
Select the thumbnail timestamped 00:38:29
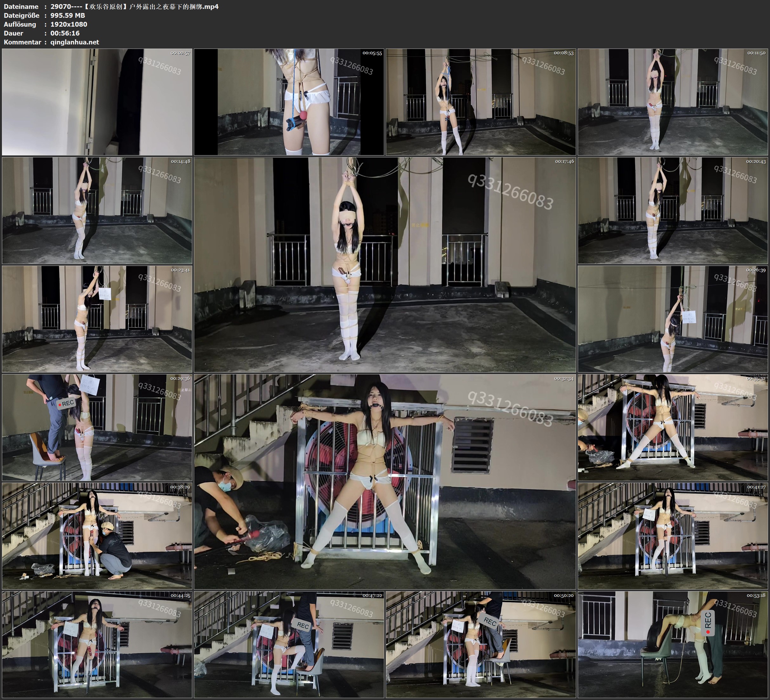coord(97,536)
